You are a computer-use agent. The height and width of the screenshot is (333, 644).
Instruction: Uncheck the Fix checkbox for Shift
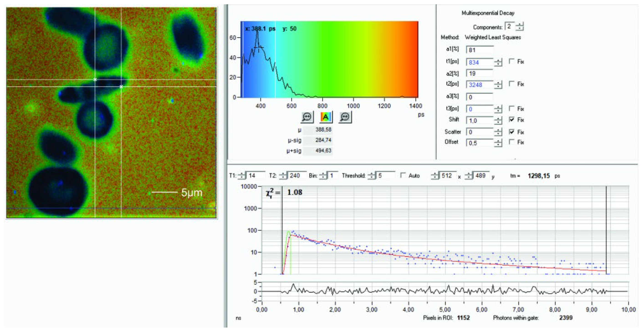[x=511, y=120]
